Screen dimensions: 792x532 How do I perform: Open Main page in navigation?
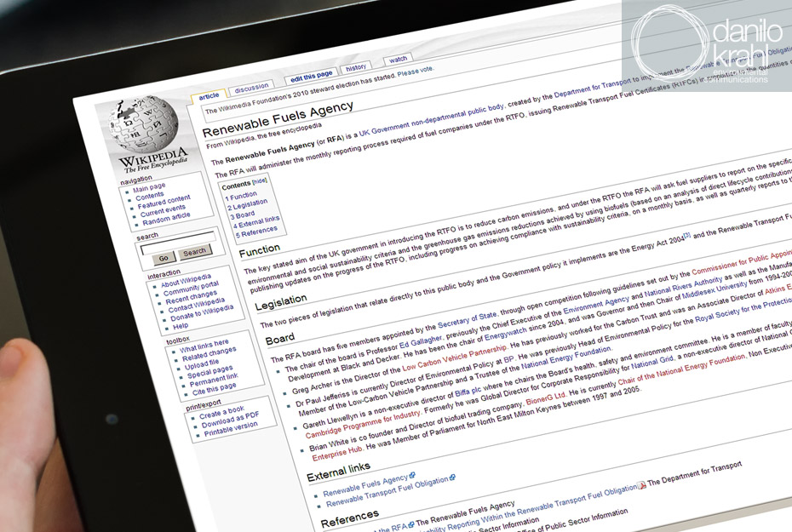[149, 188]
